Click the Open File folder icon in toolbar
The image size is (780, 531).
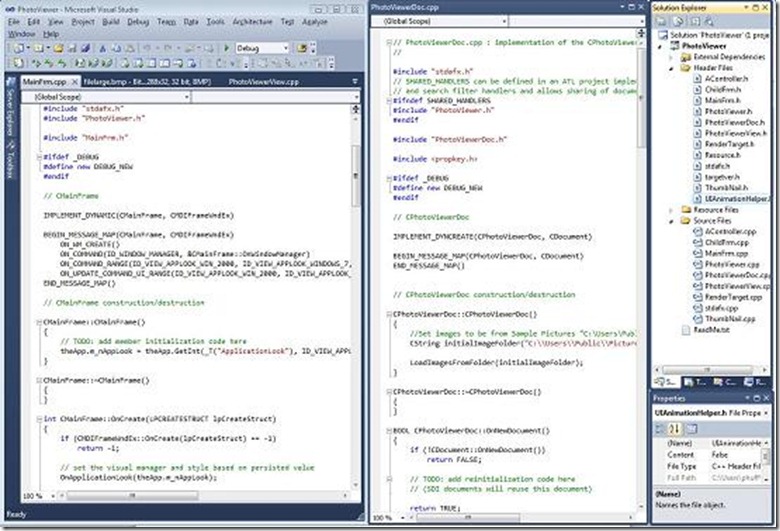point(58,48)
